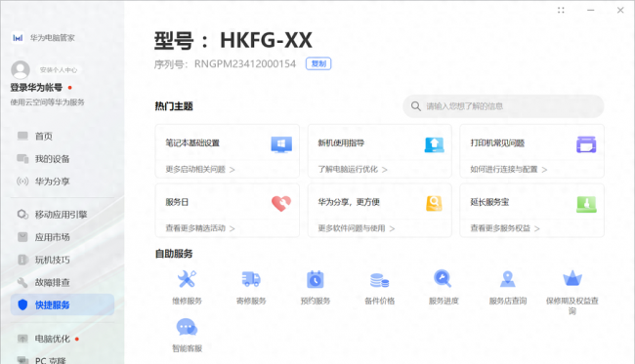Click the 笔记本基础设置 card title

click(192, 142)
